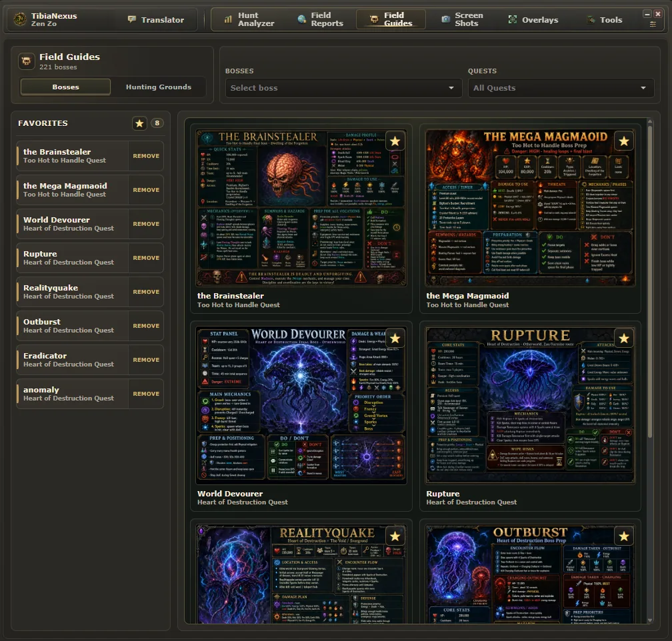Click the Translator speech bubble icon

pyautogui.click(x=131, y=19)
